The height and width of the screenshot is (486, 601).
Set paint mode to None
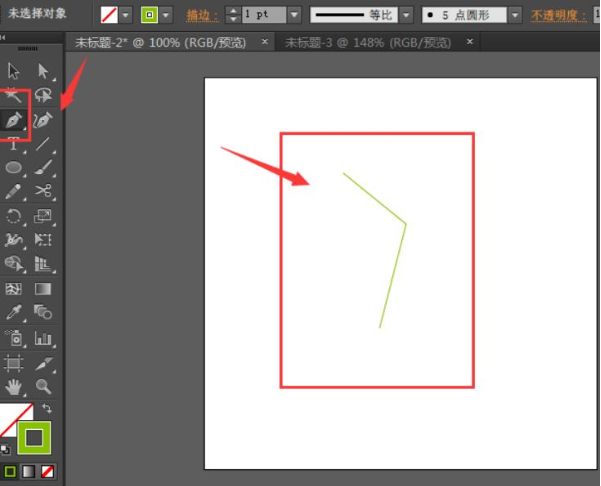[47, 471]
